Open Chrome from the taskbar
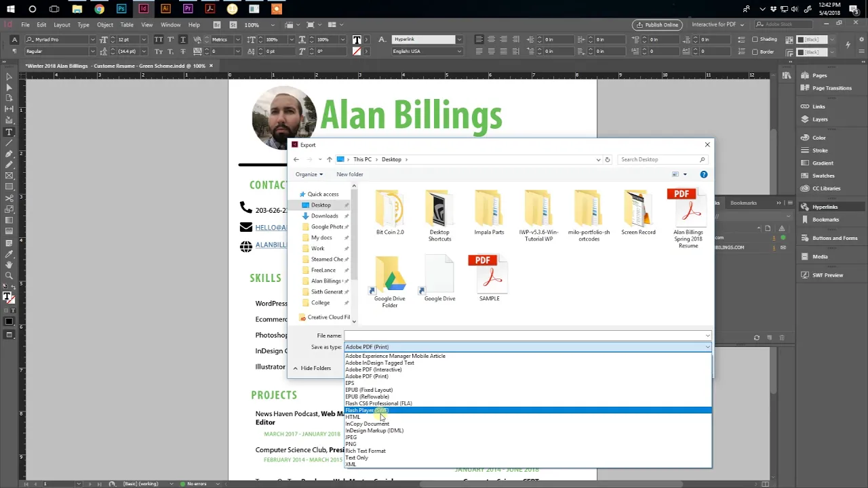The width and height of the screenshot is (868, 488). coord(99,9)
